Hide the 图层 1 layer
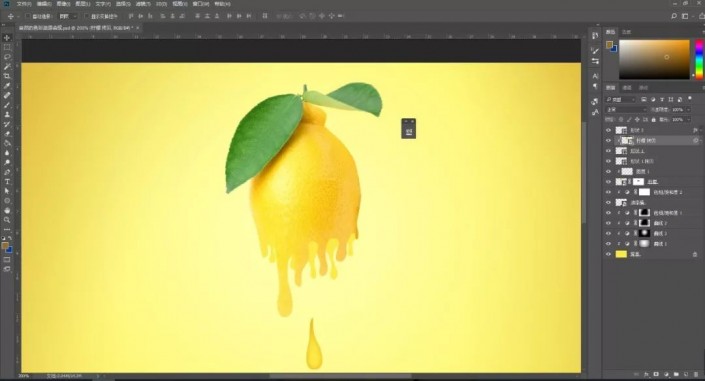The width and height of the screenshot is (705, 381). point(608,171)
